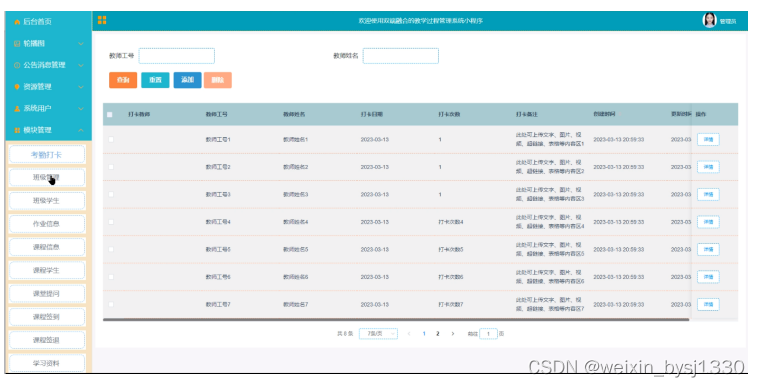Expand the 公告消息管理 menu chevron
Image resolution: width=760 pixels, height=387 pixels.
pyautogui.click(x=81, y=65)
